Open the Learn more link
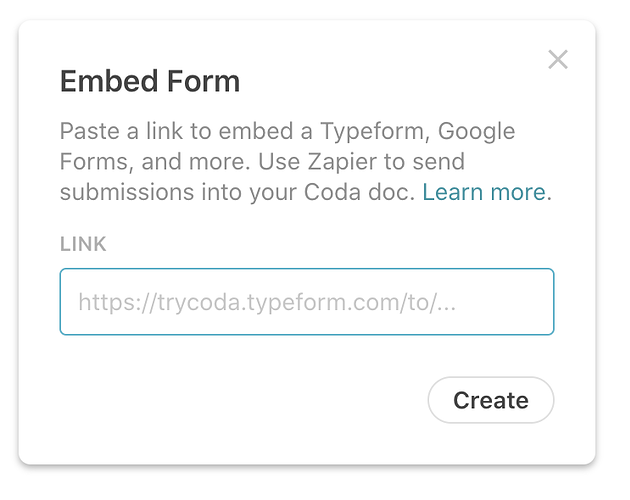The image size is (630, 500). 484,192
